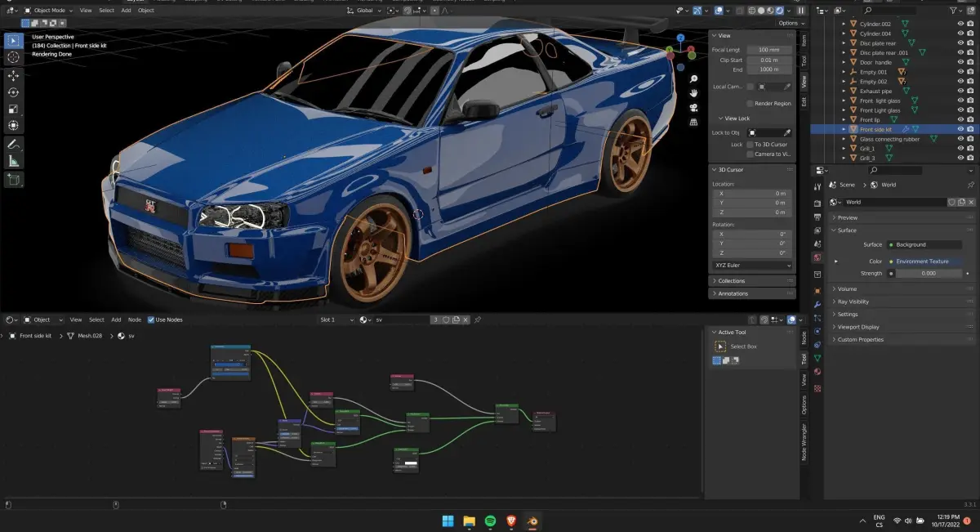Open the Render properties tab icon
This screenshot has width=980, height=532.
(x=817, y=202)
